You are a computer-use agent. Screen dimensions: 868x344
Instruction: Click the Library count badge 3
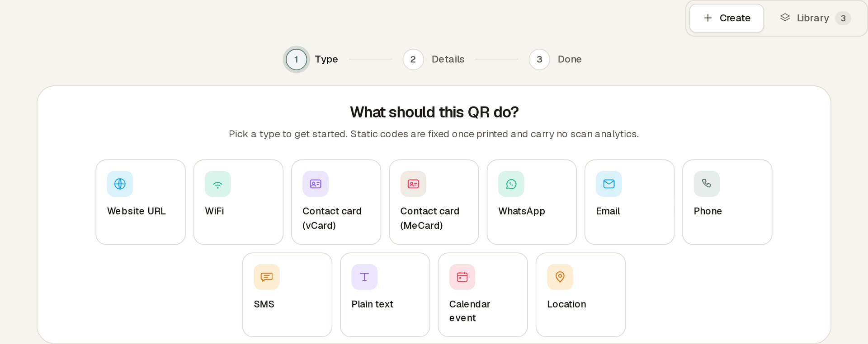tap(843, 18)
